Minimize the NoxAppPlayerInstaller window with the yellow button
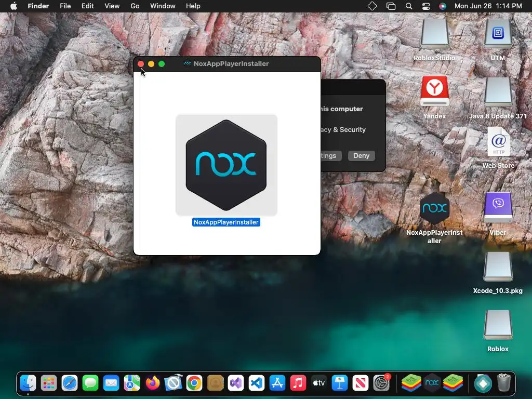 click(x=151, y=64)
